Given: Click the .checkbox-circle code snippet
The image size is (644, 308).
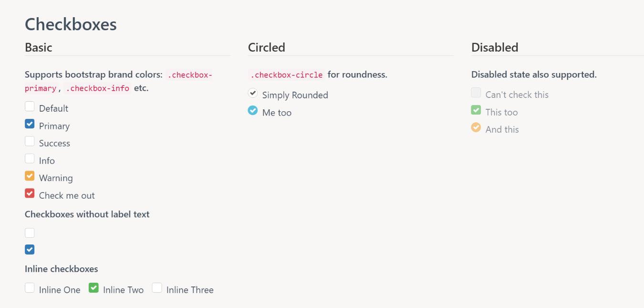Looking at the screenshot, I should pyautogui.click(x=286, y=75).
